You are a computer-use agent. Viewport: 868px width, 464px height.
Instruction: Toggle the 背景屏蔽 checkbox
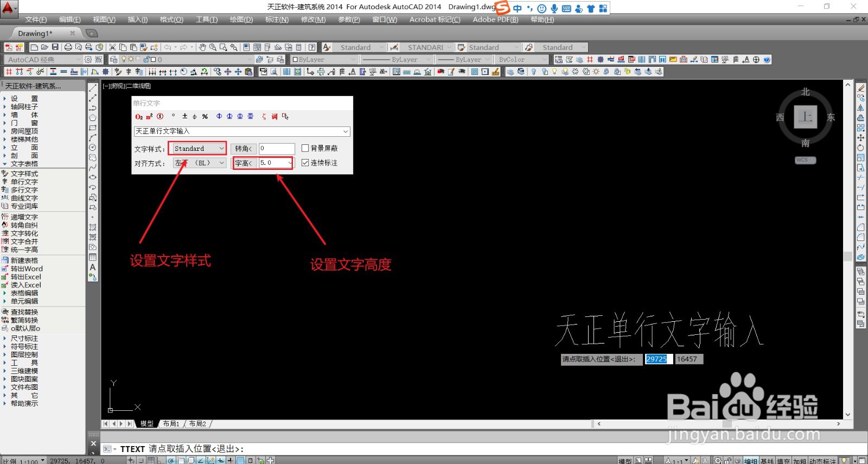tap(305, 148)
